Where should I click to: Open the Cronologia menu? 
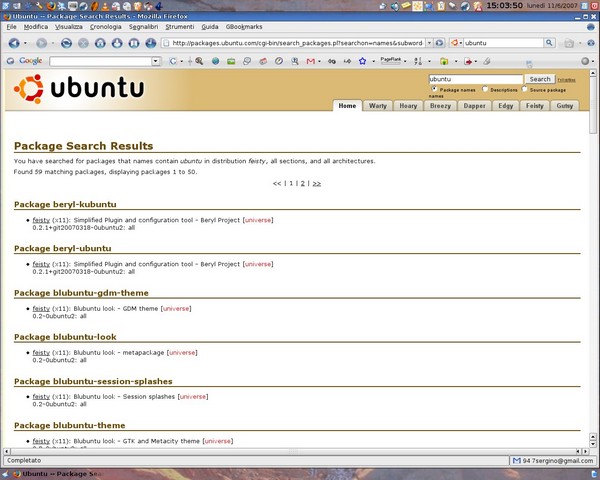point(106,27)
